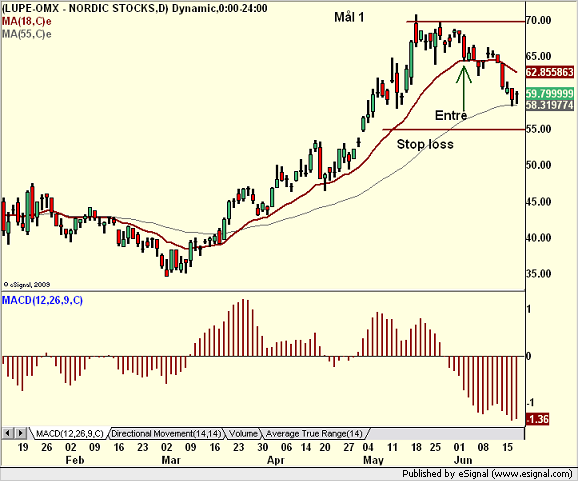This screenshot has width=578, height=481.
Task: Click the gray 58.319774 MA value label
Action: (x=550, y=105)
